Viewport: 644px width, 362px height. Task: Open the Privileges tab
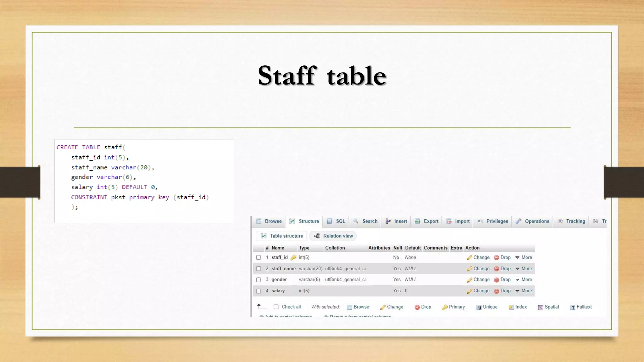pyautogui.click(x=493, y=221)
